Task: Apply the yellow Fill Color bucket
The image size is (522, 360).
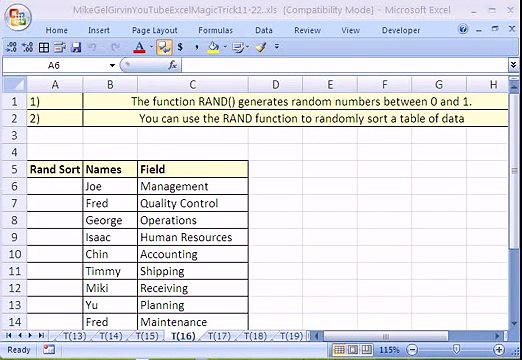Action: point(213,47)
